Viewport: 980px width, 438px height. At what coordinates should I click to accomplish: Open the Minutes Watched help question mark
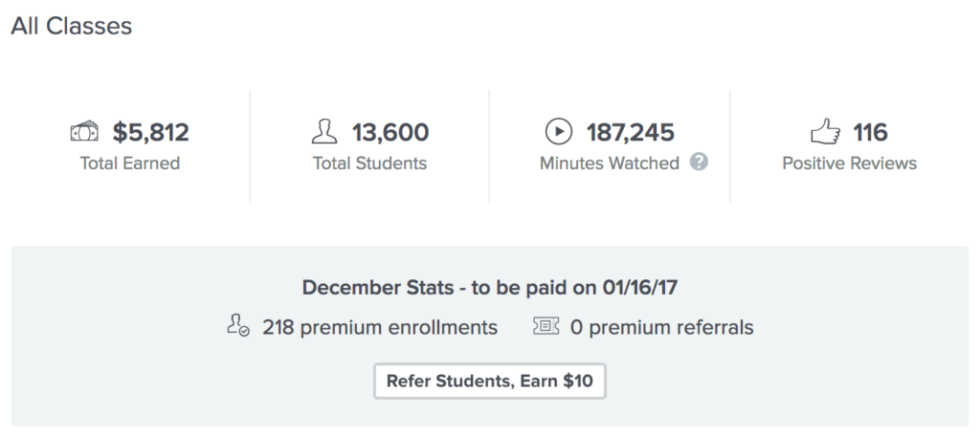click(699, 163)
